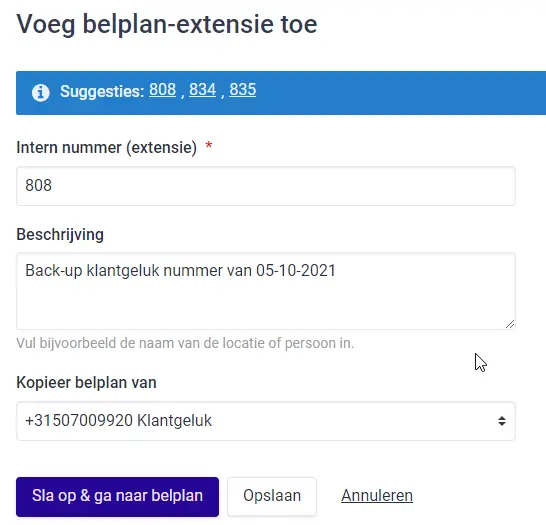Cancel via the Annuleren link
This screenshot has width=546, height=525.
(377, 496)
